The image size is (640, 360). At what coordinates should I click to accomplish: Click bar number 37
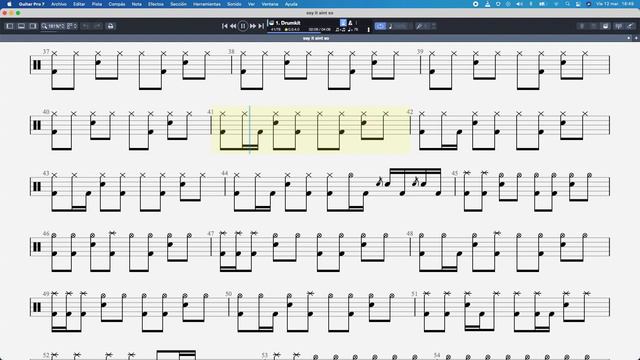pos(46,51)
